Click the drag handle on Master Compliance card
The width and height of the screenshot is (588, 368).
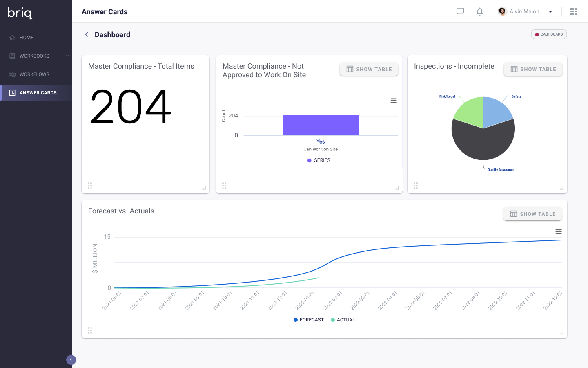click(x=90, y=185)
